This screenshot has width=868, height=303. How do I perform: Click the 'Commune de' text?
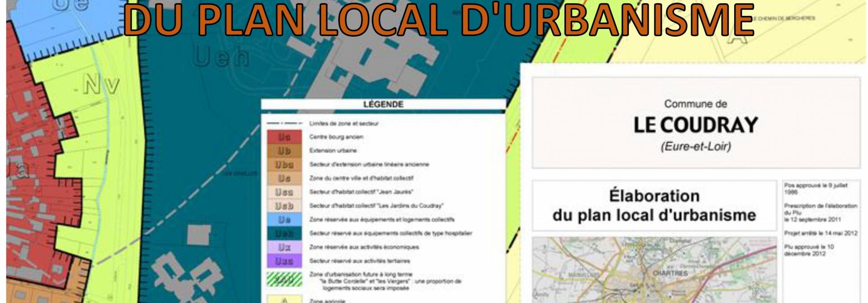pos(695,104)
